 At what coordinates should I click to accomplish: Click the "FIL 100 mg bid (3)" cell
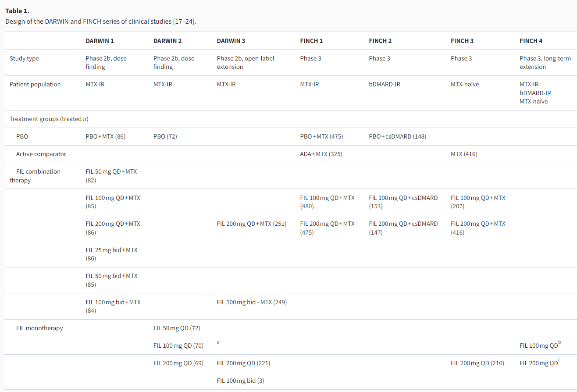click(240, 381)
